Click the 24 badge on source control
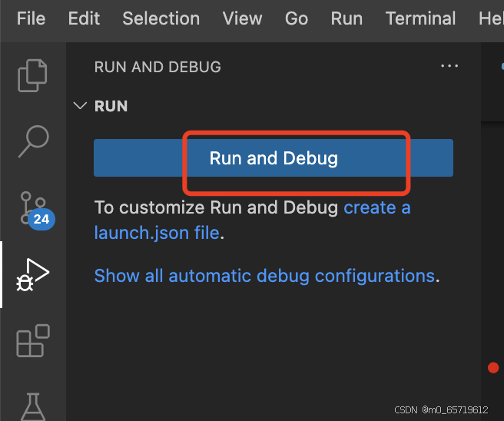This screenshot has width=504, height=421. tap(41, 219)
